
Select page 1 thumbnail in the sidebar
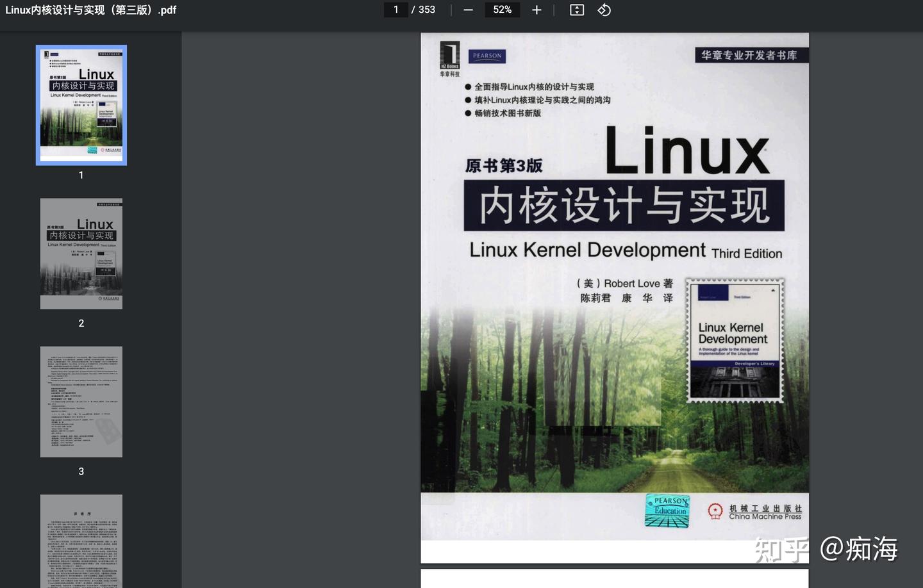[x=81, y=104]
